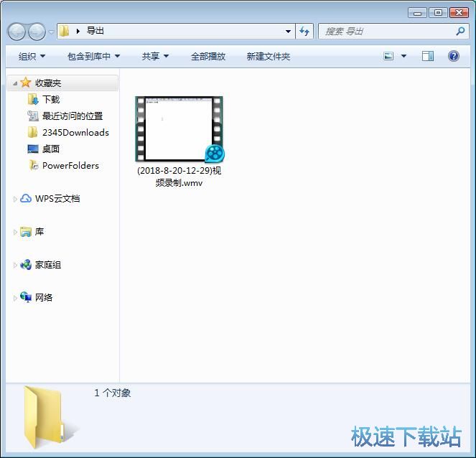Minimize the explorer window
Screen dimensions: 476x458
pyautogui.click(x=417, y=13)
